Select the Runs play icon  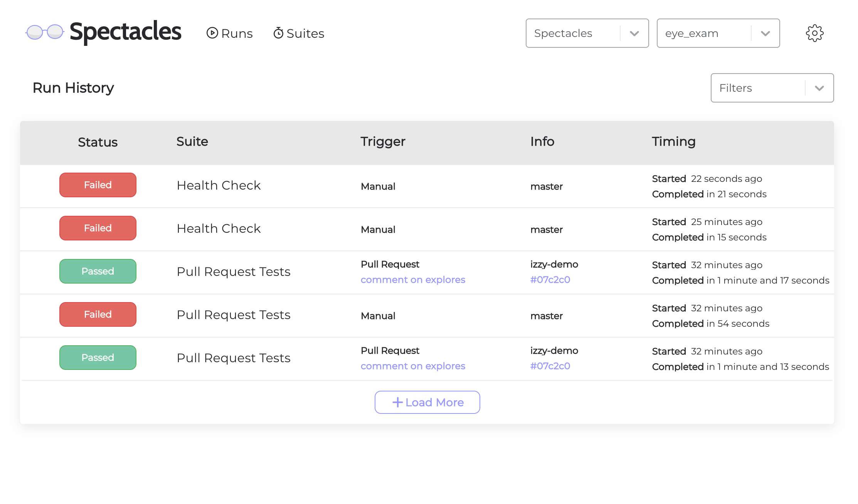[212, 33]
